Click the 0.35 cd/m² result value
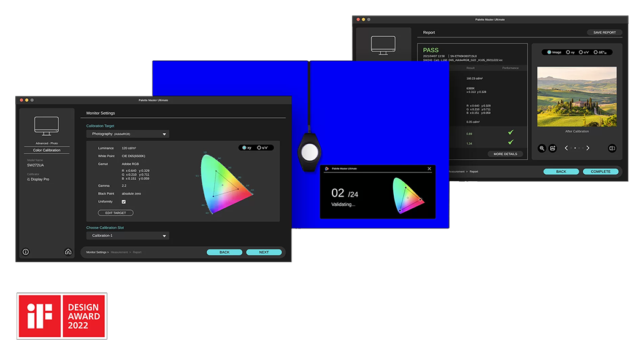This screenshot has height=355, width=644. click(473, 122)
